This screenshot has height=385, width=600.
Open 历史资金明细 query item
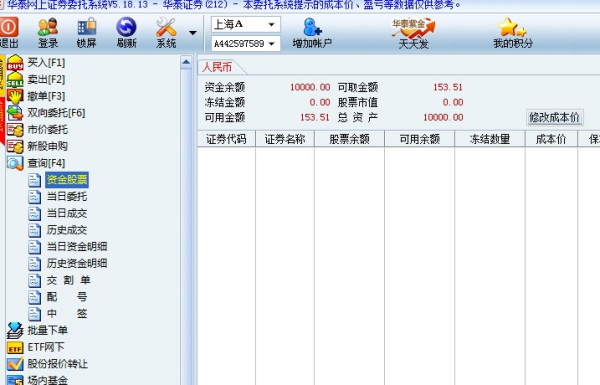77,263
